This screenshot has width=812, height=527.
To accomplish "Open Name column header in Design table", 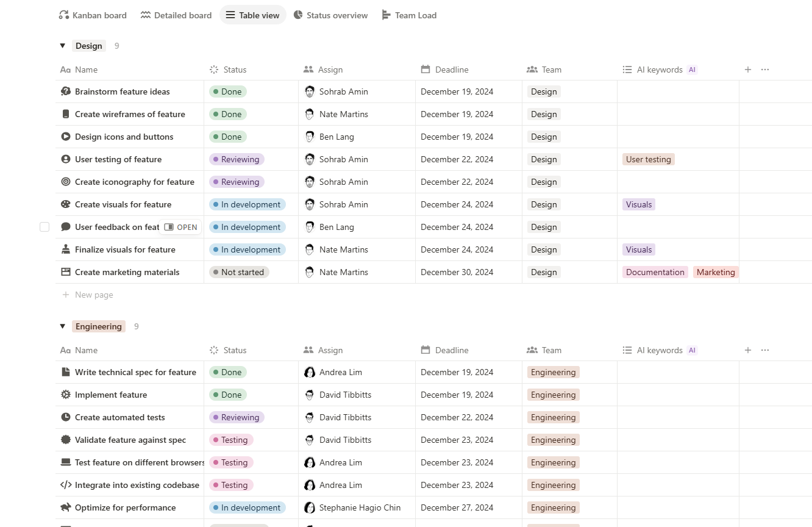I will click(x=129, y=70).
